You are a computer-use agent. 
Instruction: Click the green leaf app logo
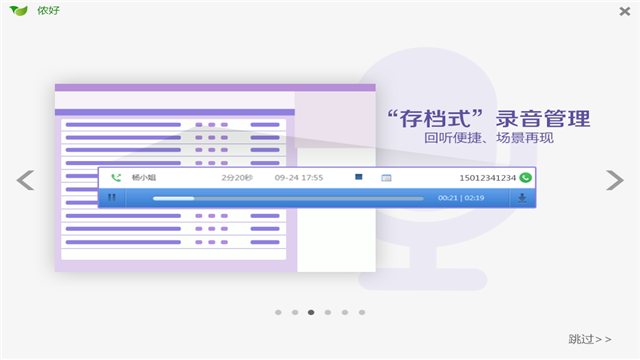click(x=18, y=11)
